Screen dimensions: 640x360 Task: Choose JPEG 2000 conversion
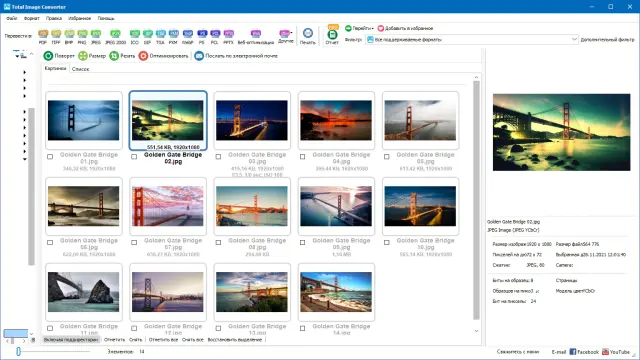116,36
